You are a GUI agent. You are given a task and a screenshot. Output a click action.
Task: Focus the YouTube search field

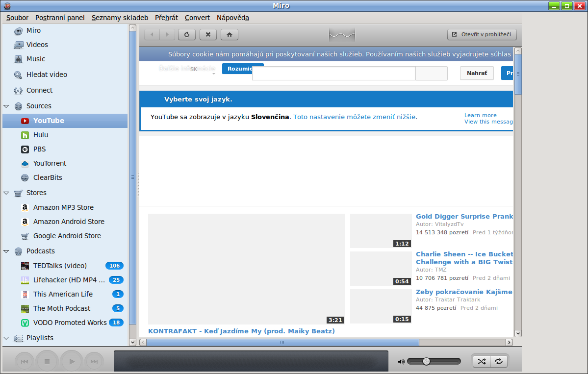click(334, 74)
